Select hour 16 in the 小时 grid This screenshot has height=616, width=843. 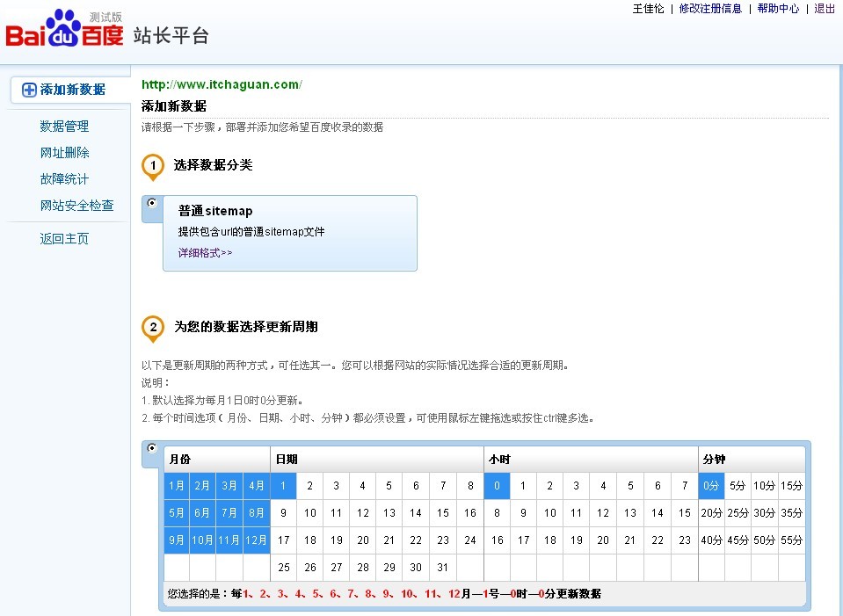(x=497, y=540)
